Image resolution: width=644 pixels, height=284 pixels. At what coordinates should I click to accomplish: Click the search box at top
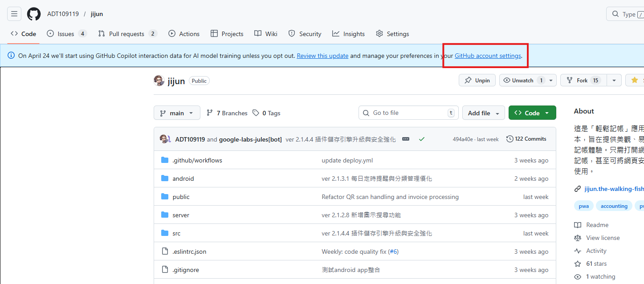click(625, 14)
